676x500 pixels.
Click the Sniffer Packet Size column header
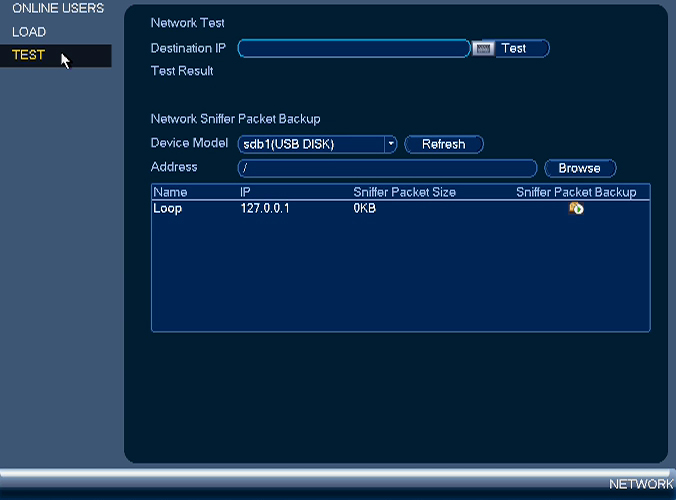[404, 192]
